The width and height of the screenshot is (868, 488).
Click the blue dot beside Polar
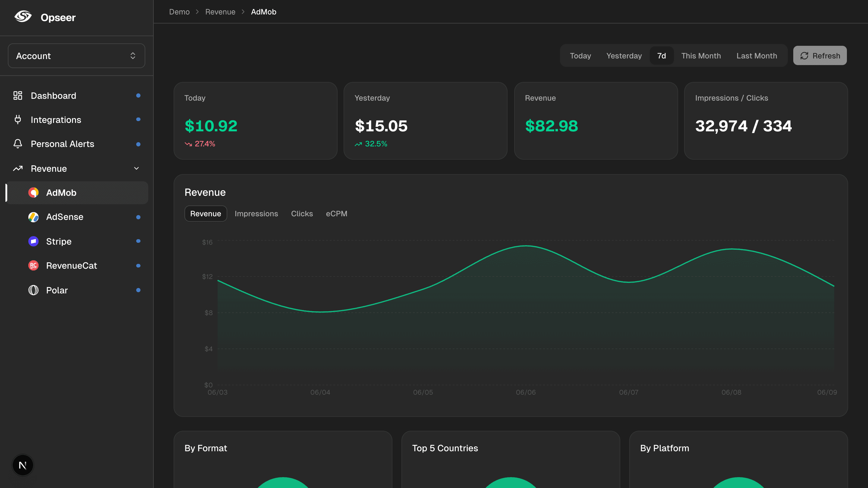pos(138,290)
